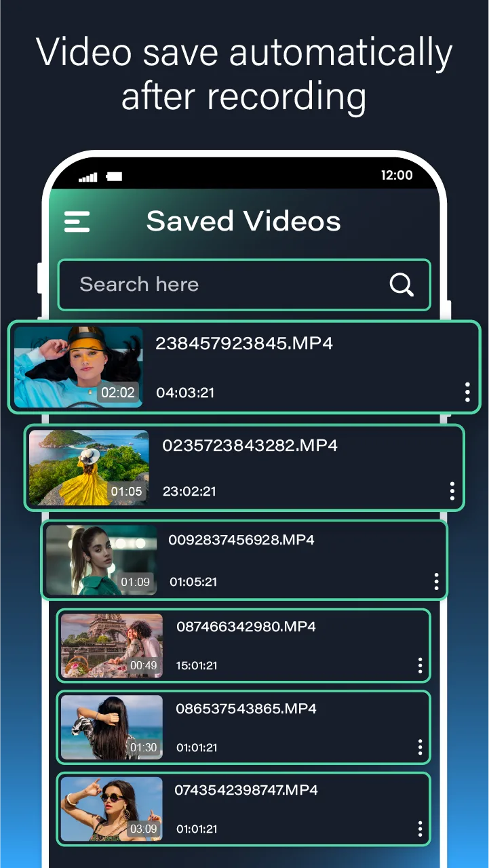Open the 01:09 duration video thumbnail
Screen dimensions: 489x868
(x=101, y=560)
